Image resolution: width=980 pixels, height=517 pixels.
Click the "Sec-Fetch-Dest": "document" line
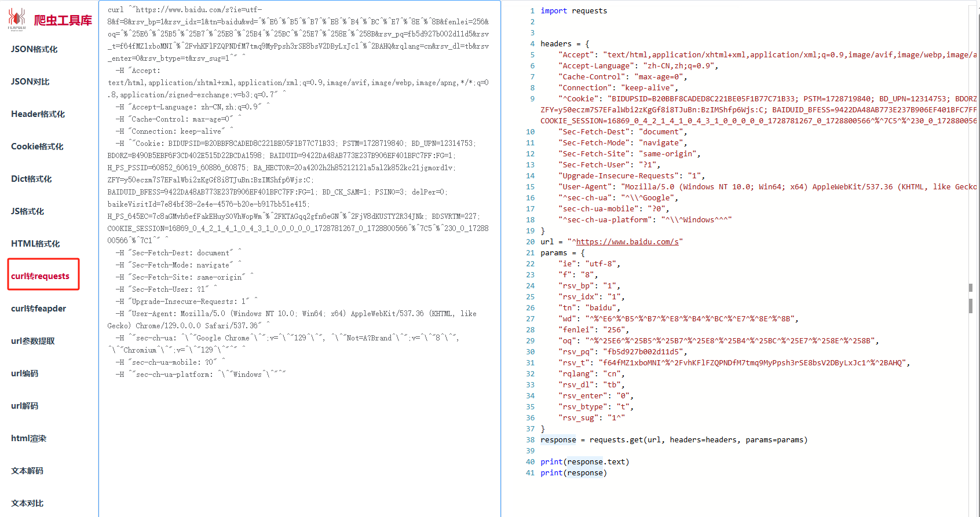(x=623, y=132)
